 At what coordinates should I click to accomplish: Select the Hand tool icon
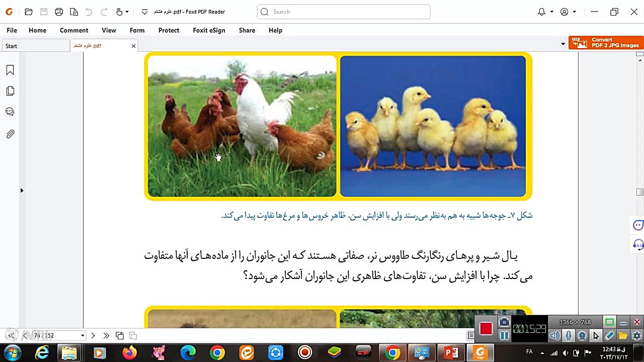tap(119, 12)
